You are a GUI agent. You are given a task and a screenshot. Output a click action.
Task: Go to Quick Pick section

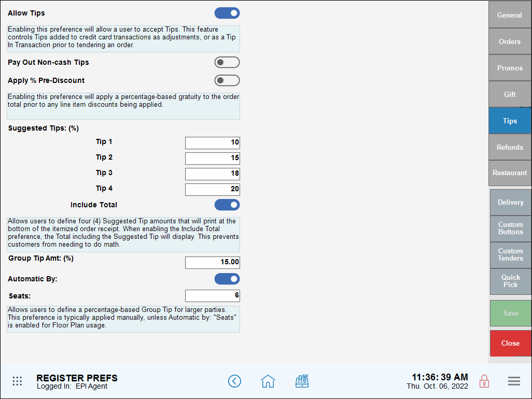pos(511,281)
